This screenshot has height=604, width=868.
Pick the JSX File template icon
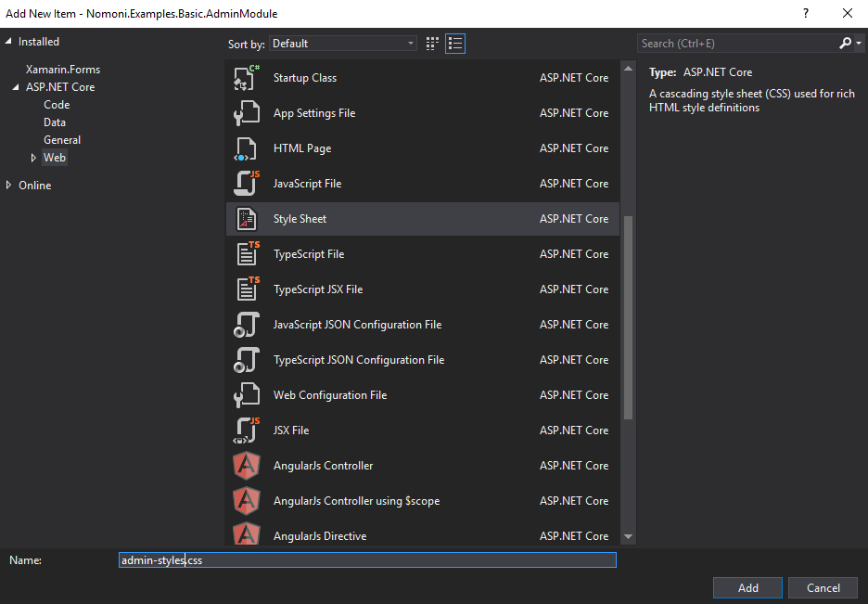click(x=246, y=431)
